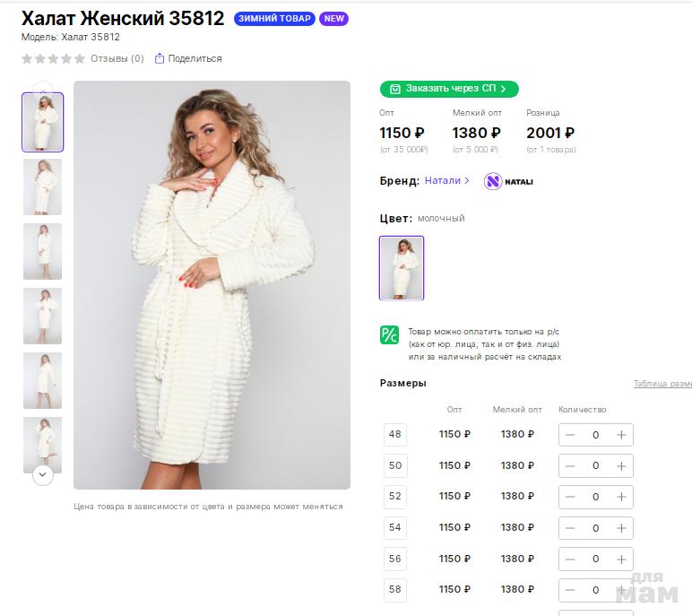Open the Натали brand link
The height and width of the screenshot is (616, 692).
coord(446,180)
